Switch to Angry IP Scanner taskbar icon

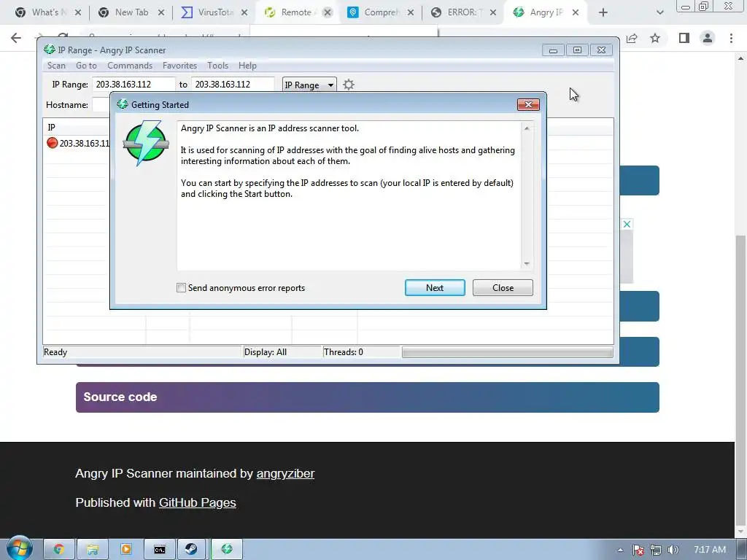click(x=227, y=550)
